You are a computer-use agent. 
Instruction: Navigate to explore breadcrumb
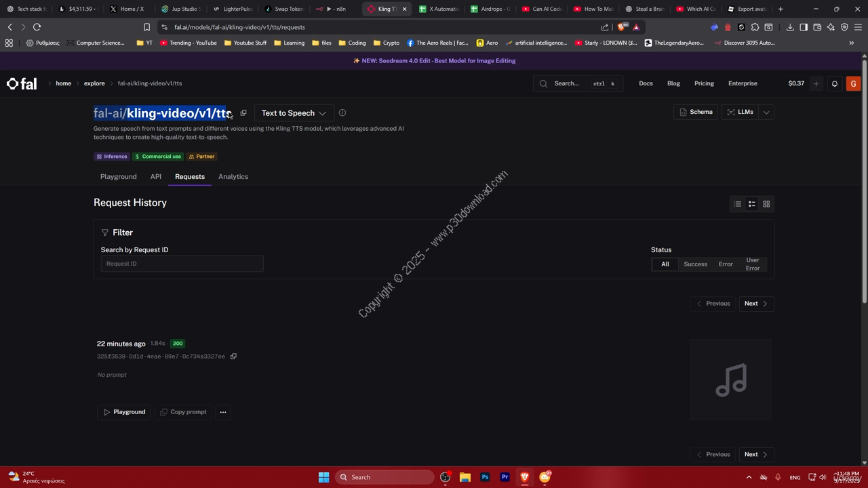point(94,83)
